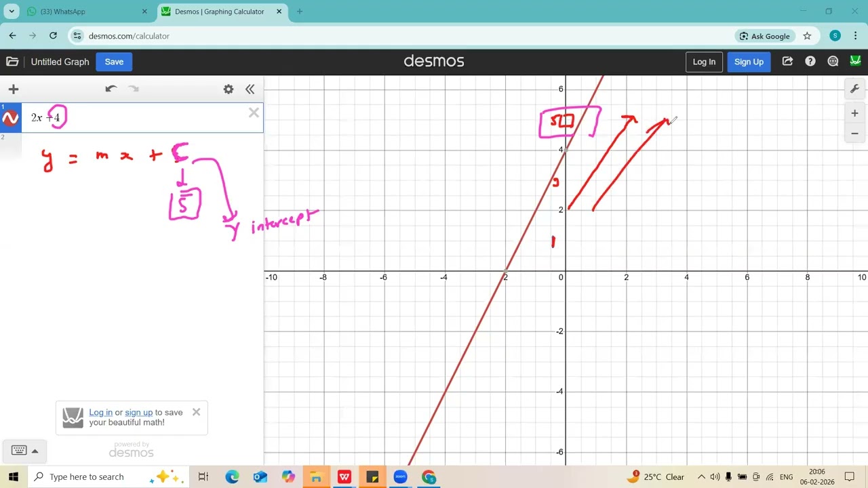Open a new browser tab
868x488 pixels.
pyautogui.click(x=300, y=12)
